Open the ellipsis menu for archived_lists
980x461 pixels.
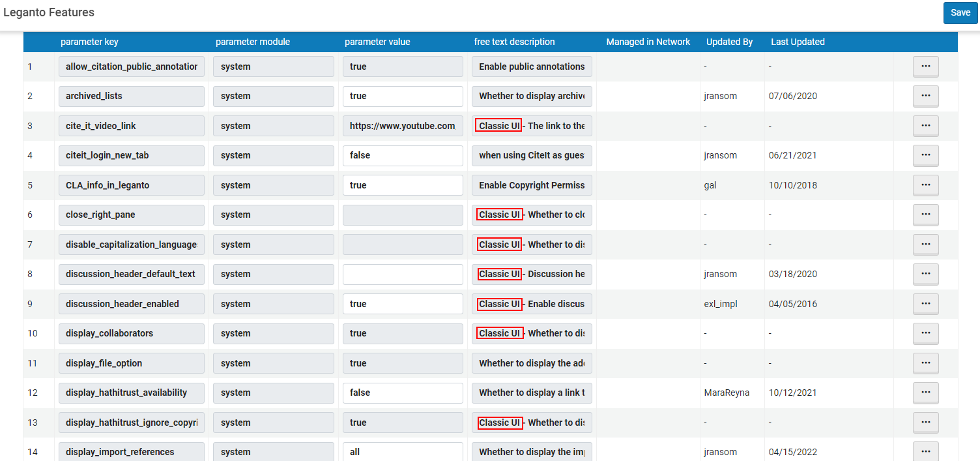coord(925,96)
